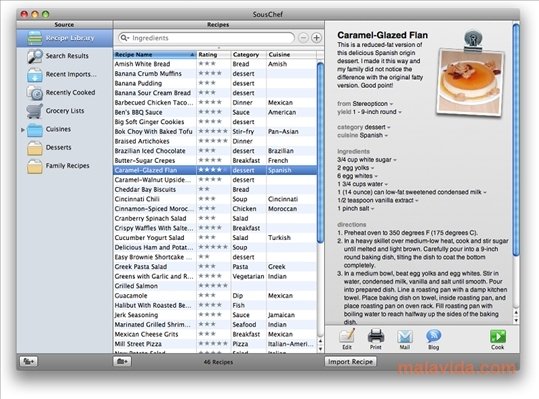Select the 'Cincinnati Chili' recipe
This screenshot has width=539, height=399.
click(x=137, y=199)
